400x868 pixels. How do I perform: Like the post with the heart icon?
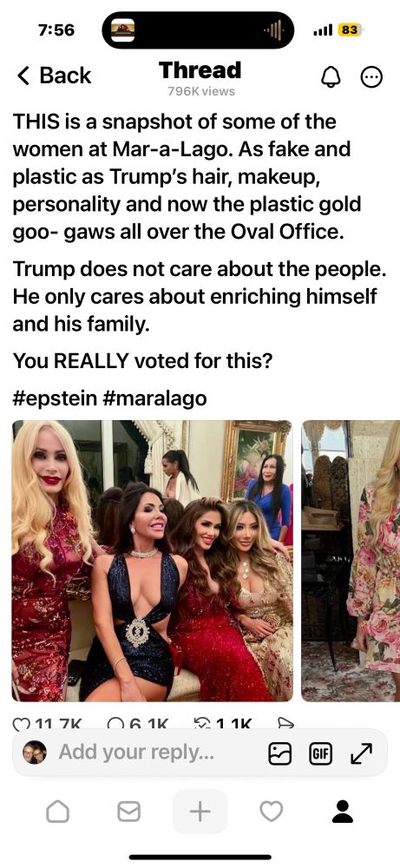[20, 724]
